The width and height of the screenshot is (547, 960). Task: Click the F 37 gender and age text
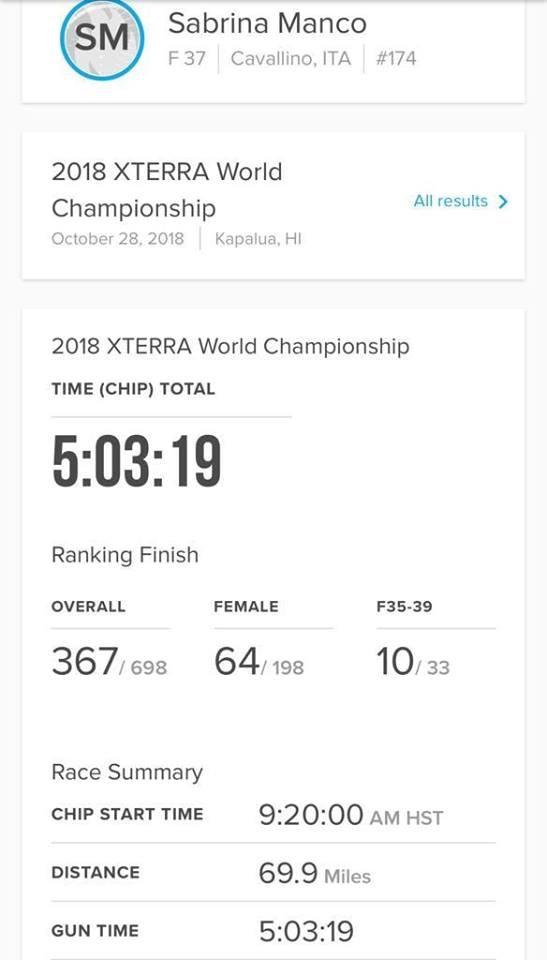pyautogui.click(x=187, y=59)
